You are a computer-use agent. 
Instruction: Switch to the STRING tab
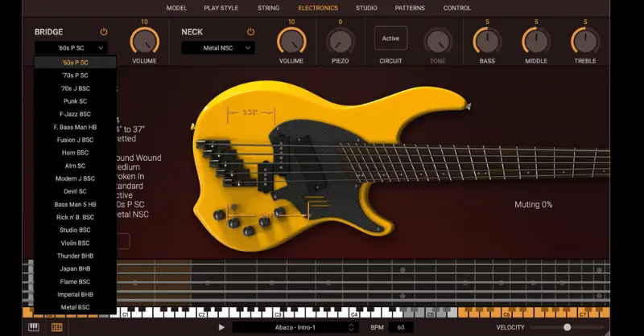[269, 8]
